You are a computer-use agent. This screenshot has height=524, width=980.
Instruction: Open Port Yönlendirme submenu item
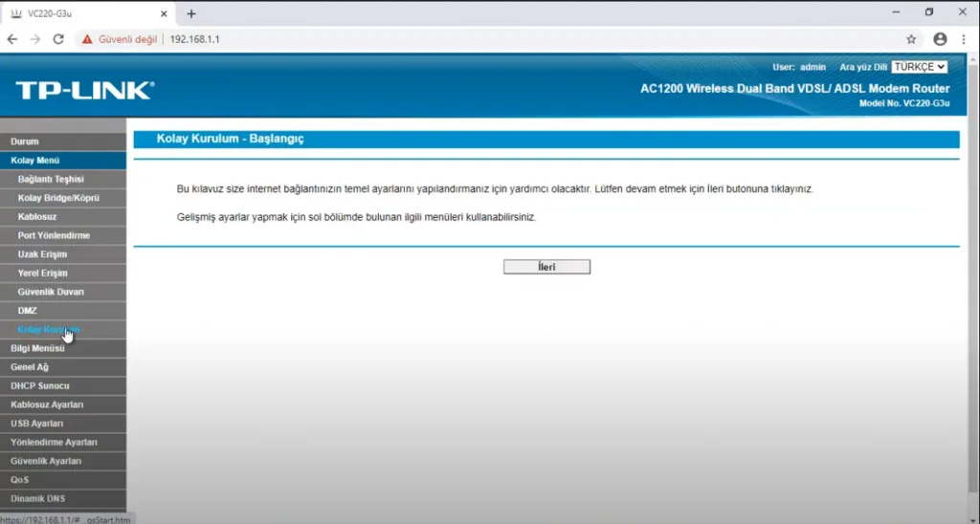(x=63, y=235)
